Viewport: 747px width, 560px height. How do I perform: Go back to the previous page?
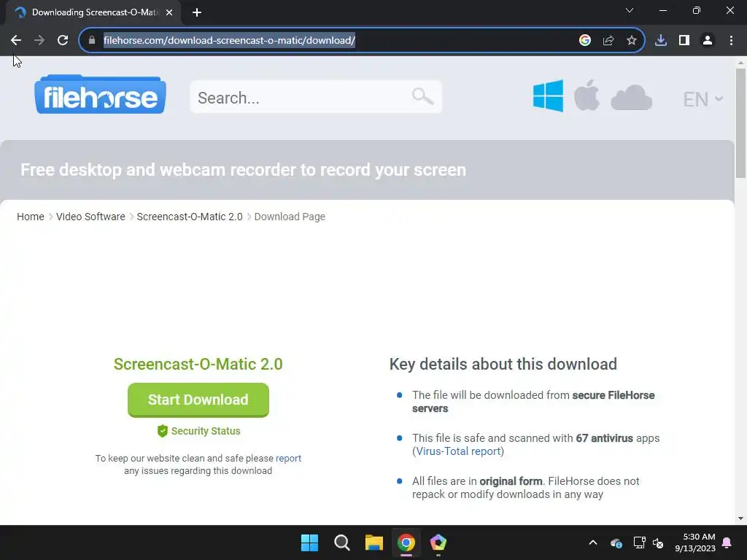pos(16,41)
